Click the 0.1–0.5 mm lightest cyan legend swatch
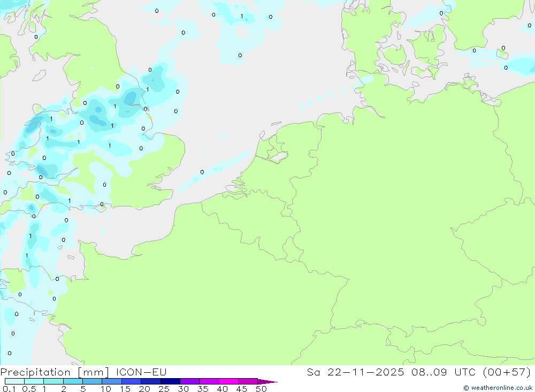 (14, 381)
